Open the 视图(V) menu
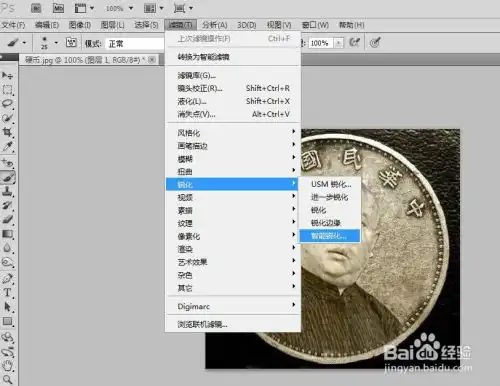This screenshot has width=500, height=386. (279, 25)
